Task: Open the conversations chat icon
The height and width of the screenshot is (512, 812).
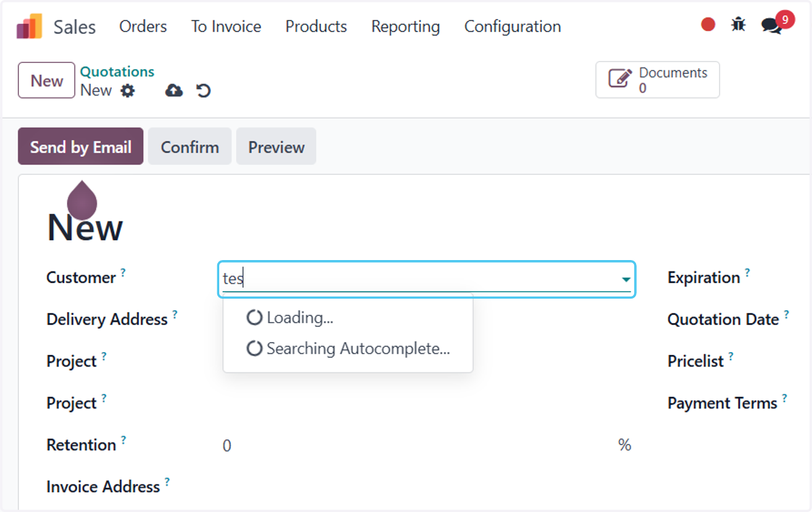Action: [771, 26]
